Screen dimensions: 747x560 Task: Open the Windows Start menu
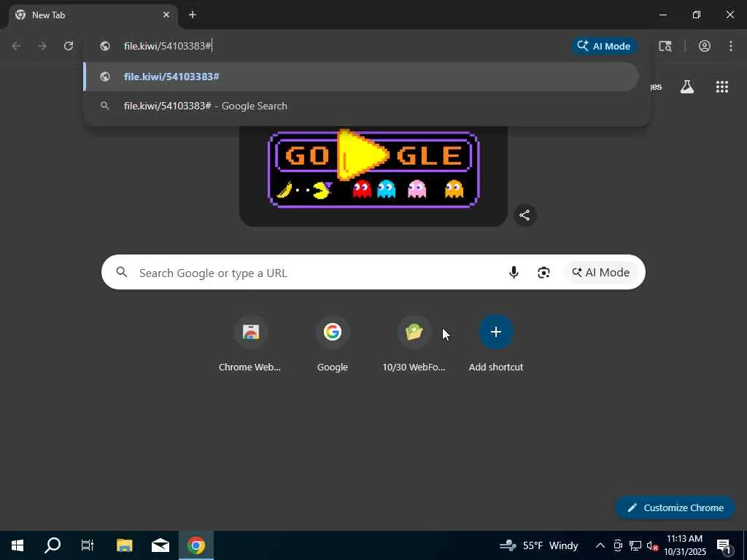pos(18,545)
